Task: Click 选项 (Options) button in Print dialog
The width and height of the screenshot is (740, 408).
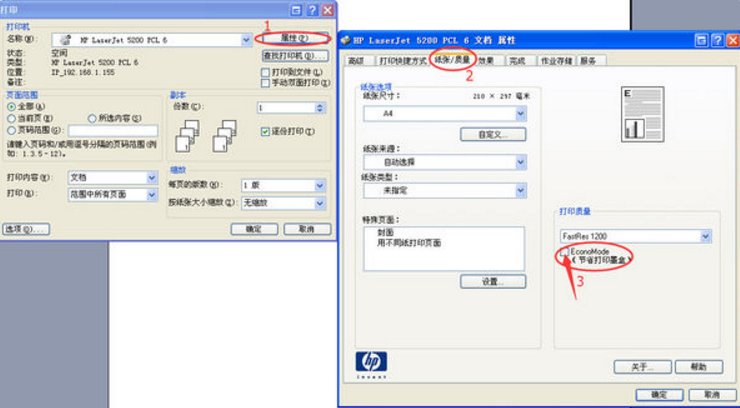Action: point(26,229)
